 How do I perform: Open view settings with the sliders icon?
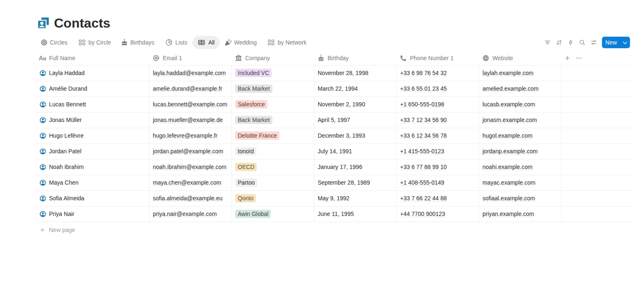pyautogui.click(x=594, y=43)
